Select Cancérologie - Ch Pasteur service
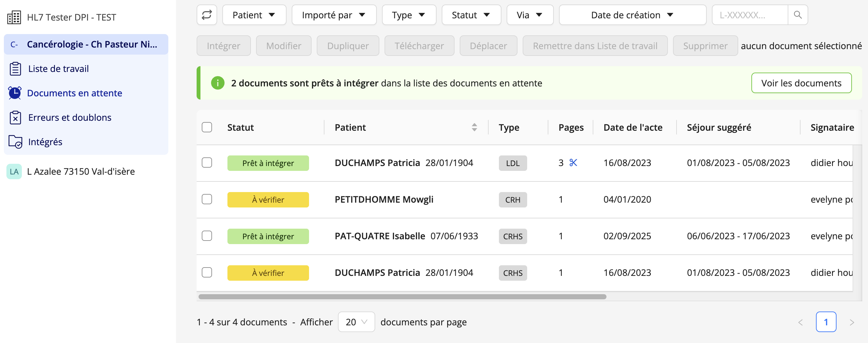This screenshot has height=343, width=868. point(86,44)
